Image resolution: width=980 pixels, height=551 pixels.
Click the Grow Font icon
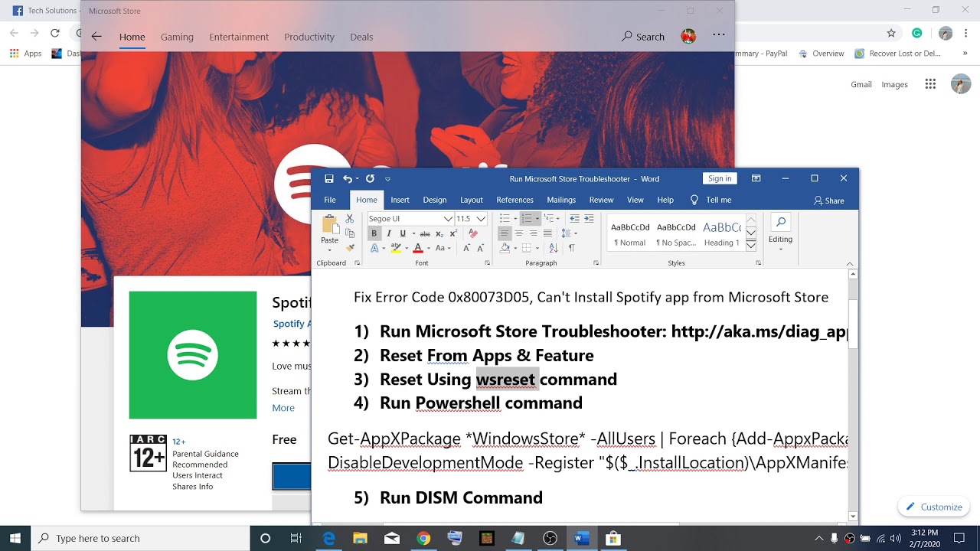[466, 248]
